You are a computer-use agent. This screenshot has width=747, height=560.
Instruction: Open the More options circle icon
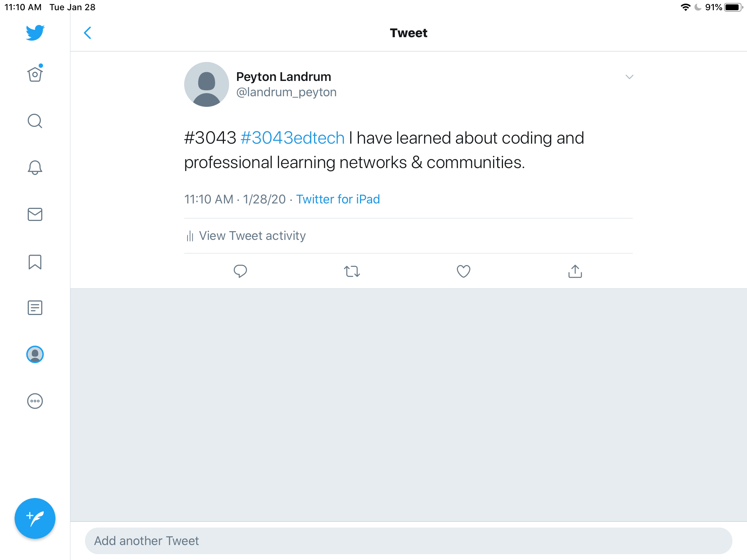35,401
